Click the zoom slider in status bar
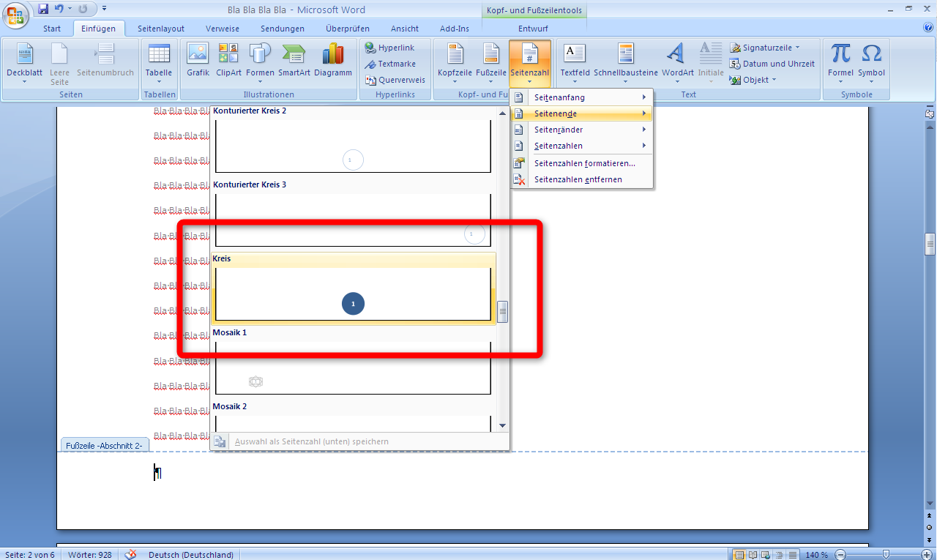 (x=886, y=554)
